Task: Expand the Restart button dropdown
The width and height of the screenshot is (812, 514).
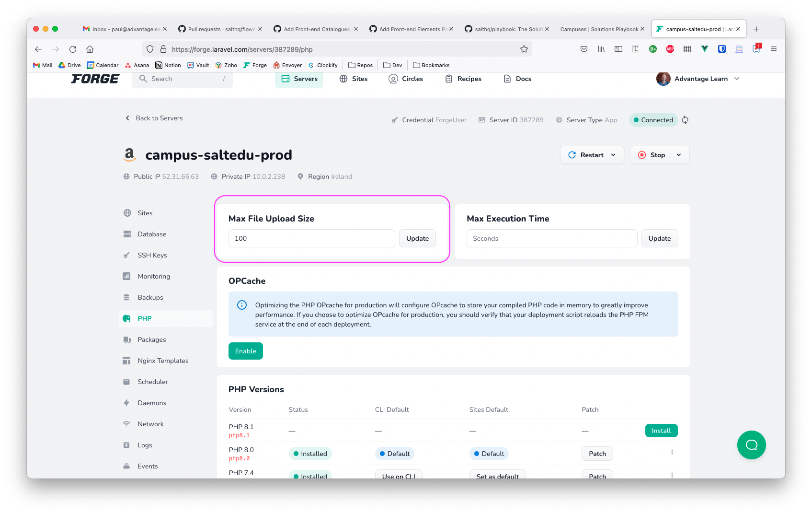Action: click(614, 155)
